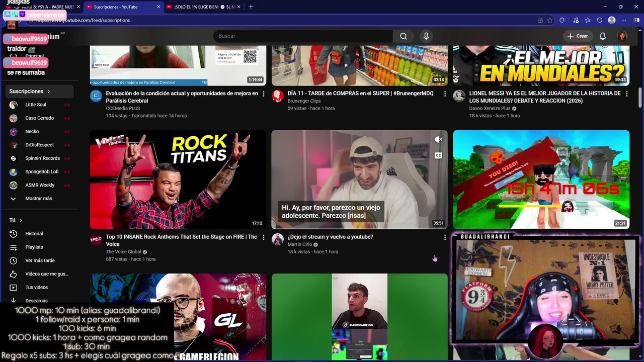This screenshot has height=362, width=644.
Task: Start voice search with the microphone icon
Action: pyautogui.click(x=426, y=36)
